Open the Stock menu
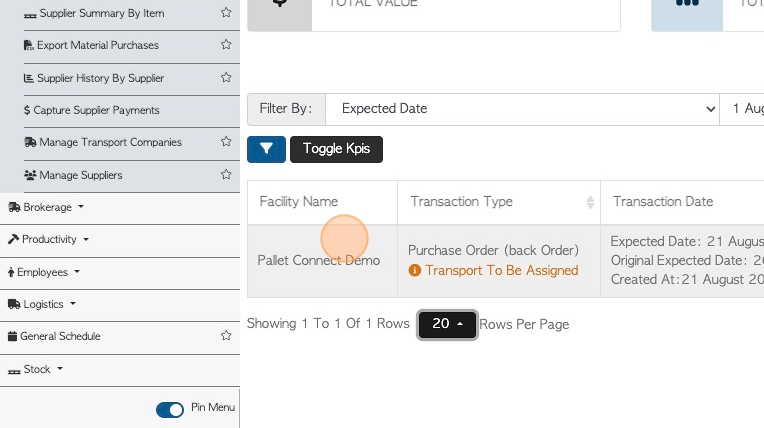This screenshot has width=764, height=428. click(x=36, y=370)
